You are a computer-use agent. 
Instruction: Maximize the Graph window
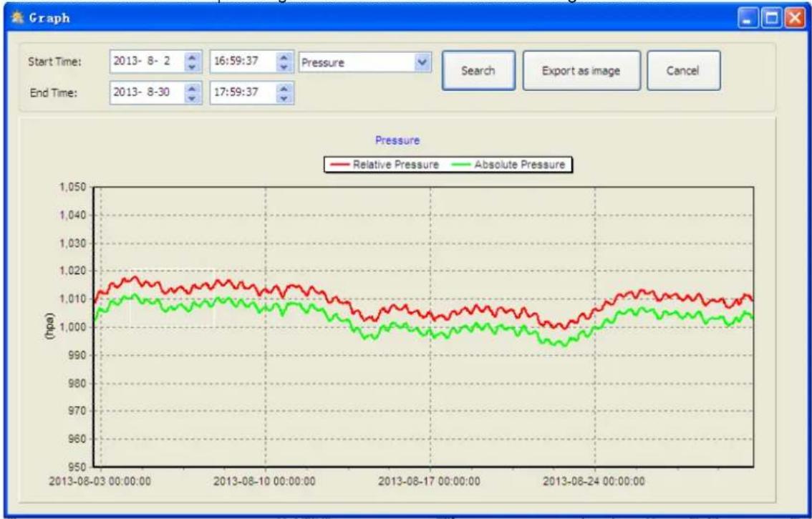772,18
